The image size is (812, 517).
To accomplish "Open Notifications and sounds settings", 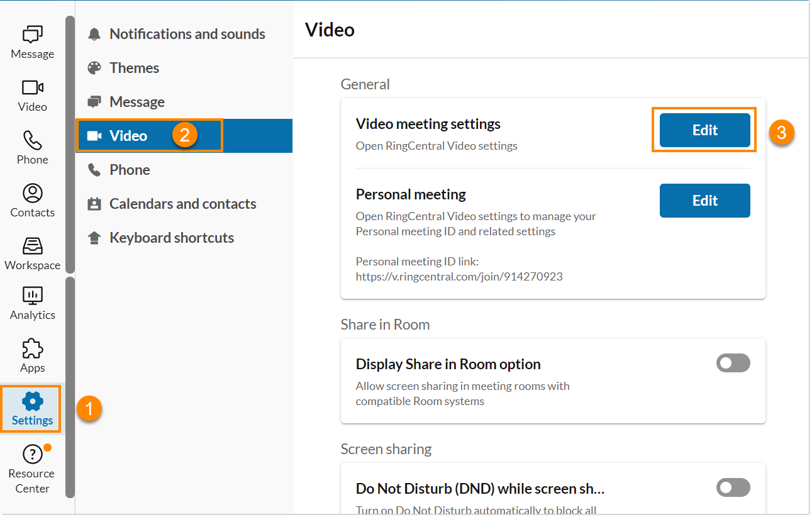I will (x=187, y=33).
